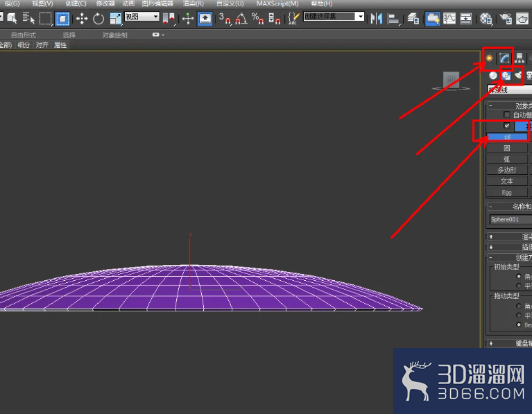
Task: Toggle the Angle Snap magnet
Action: (241, 18)
